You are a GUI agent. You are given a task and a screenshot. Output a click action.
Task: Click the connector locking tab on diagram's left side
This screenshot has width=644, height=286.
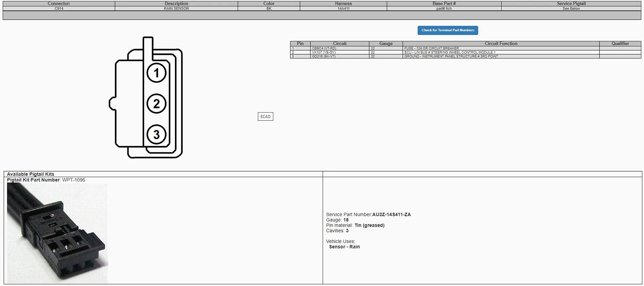[x=112, y=103]
